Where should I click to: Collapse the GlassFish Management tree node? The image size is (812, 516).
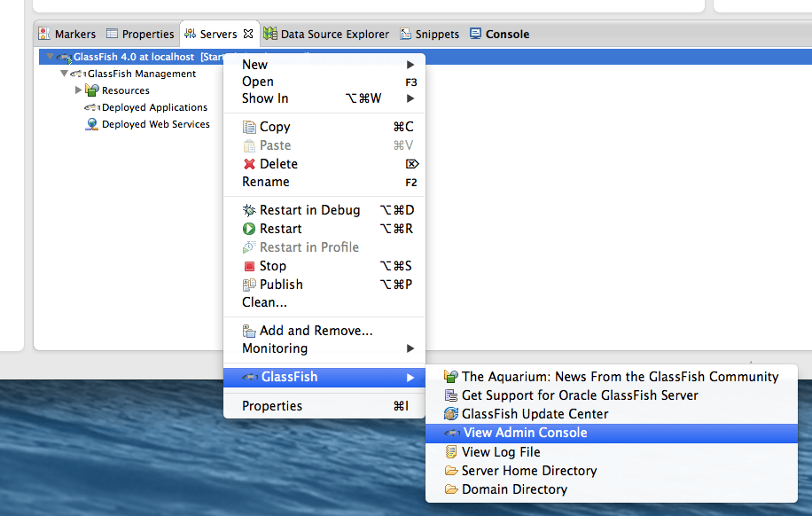pyautogui.click(x=64, y=74)
